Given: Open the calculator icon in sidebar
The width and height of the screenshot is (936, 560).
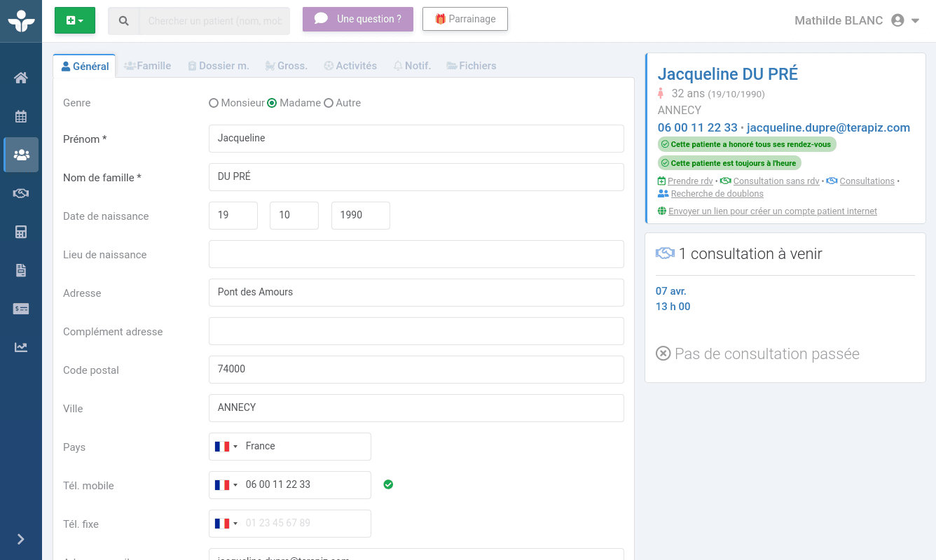Looking at the screenshot, I should pos(21,232).
